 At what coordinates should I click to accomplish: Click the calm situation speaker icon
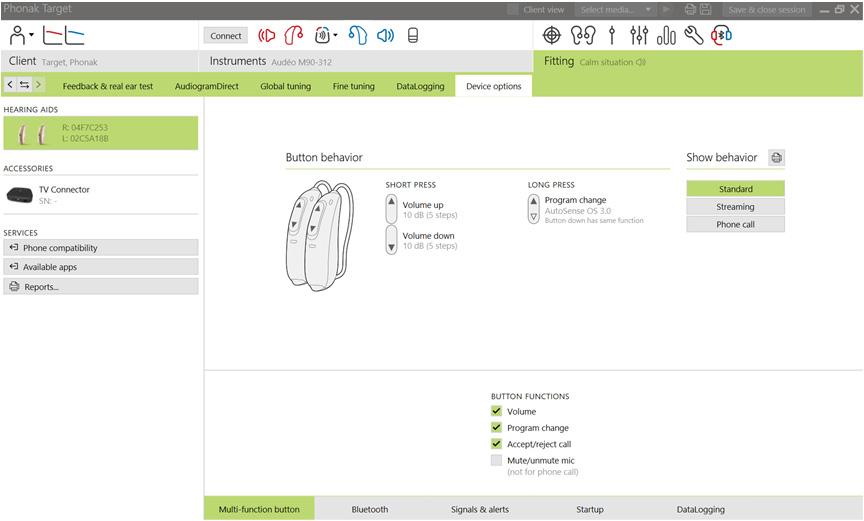640,62
